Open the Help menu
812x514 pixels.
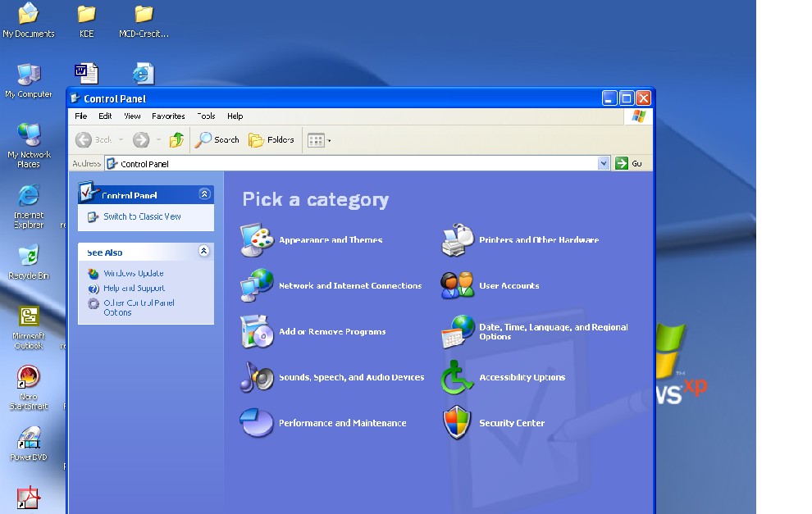click(235, 116)
